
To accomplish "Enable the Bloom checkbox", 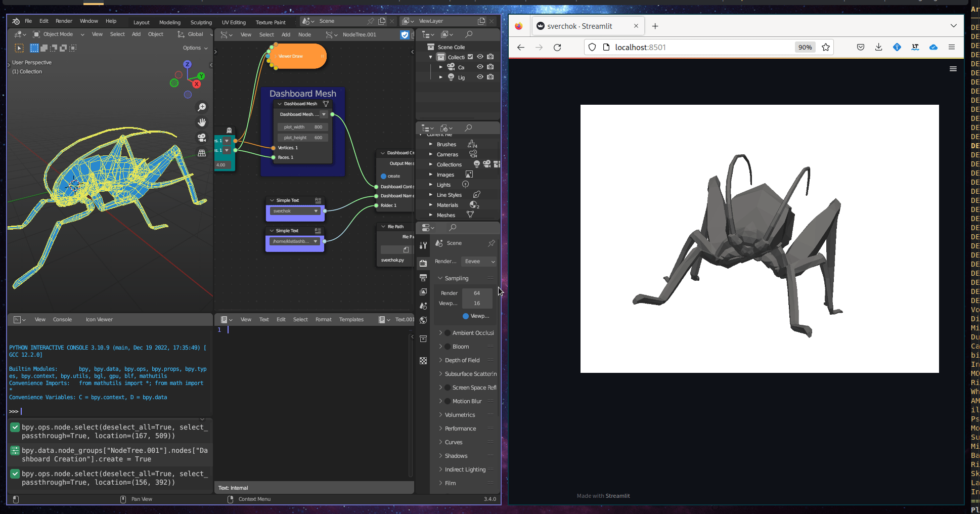I will click(448, 347).
